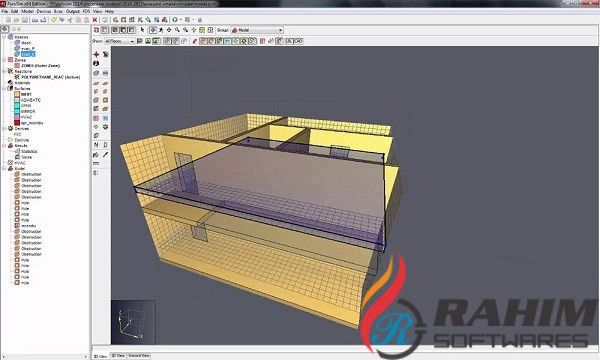Viewport: 600px width, 360px height.
Task: Open the Group Model dropdown
Action: [257, 30]
